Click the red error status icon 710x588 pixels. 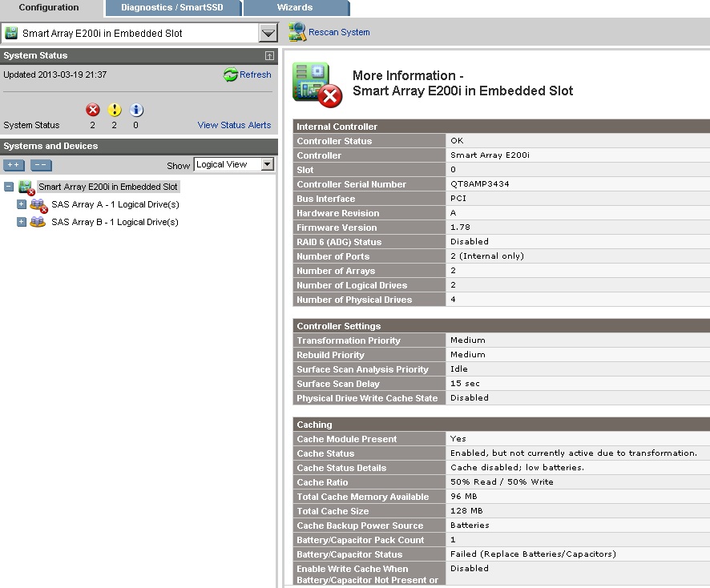point(92,110)
